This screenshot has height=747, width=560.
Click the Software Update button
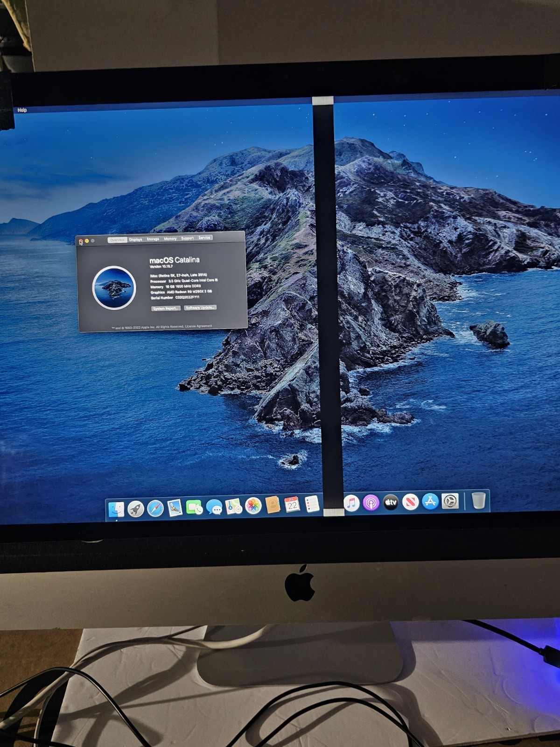[200, 308]
